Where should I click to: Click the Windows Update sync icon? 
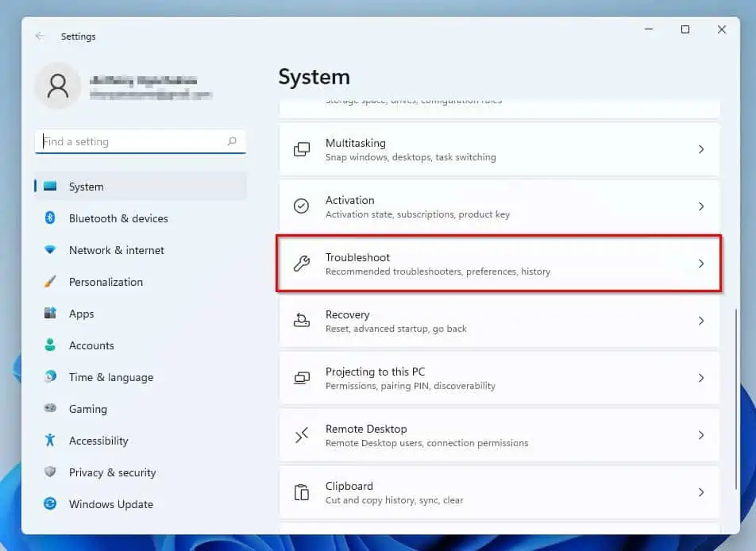[x=50, y=503]
